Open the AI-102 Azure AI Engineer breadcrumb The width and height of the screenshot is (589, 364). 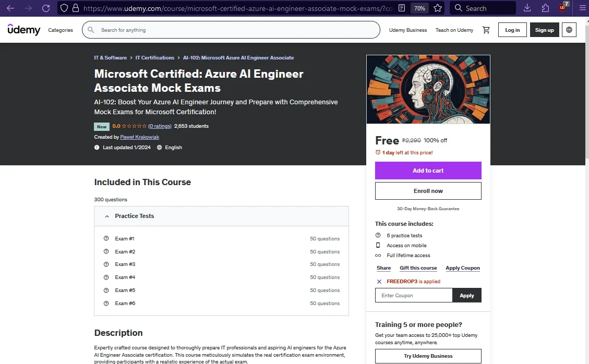238,57
